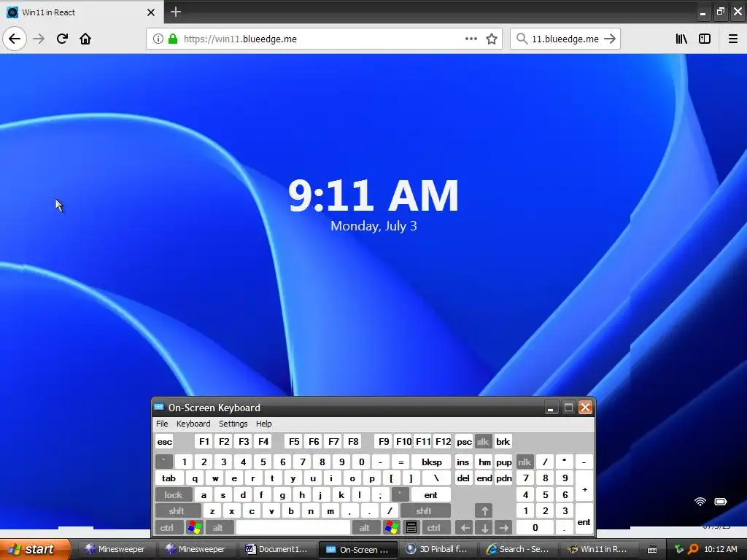The image size is (747, 560).
Task: Click the brk key on On-Screen Keyboard
Action: click(x=503, y=441)
